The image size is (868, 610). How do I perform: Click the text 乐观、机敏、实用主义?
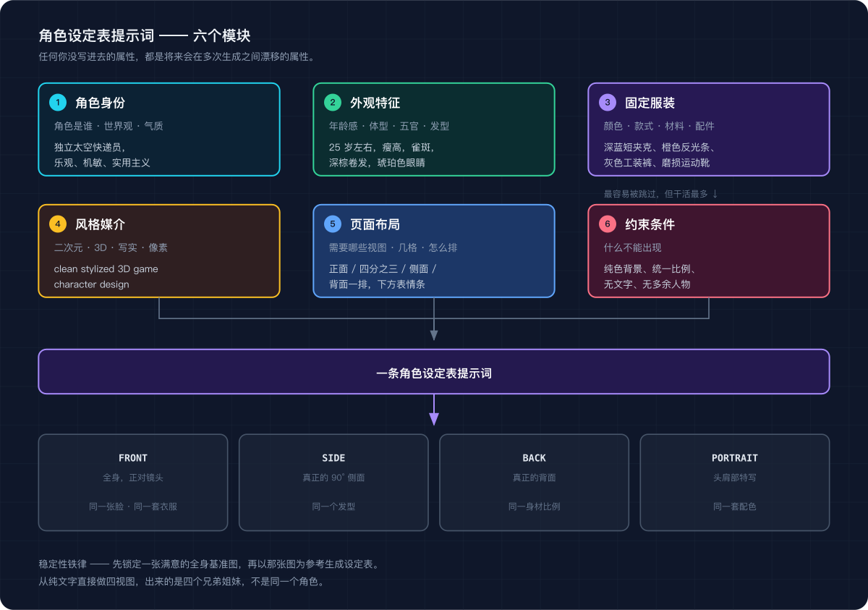(102, 163)
